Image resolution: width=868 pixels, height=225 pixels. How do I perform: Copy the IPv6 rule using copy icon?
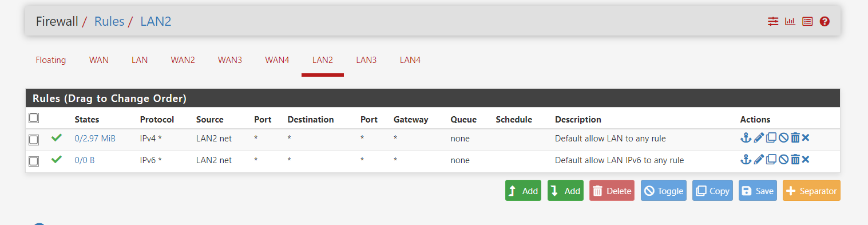point(771,159)
